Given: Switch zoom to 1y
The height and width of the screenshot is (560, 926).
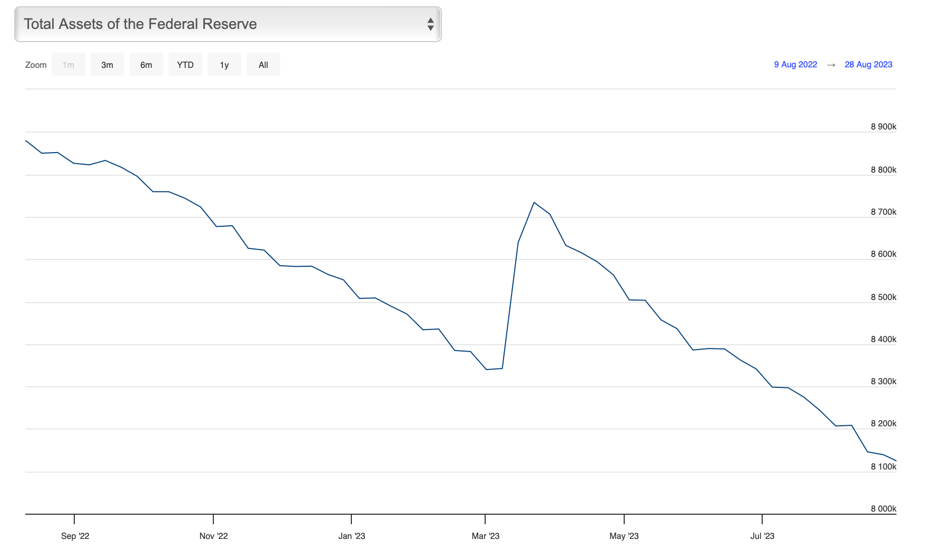Looking at the screenshot, I should click(x=224, y=65).
